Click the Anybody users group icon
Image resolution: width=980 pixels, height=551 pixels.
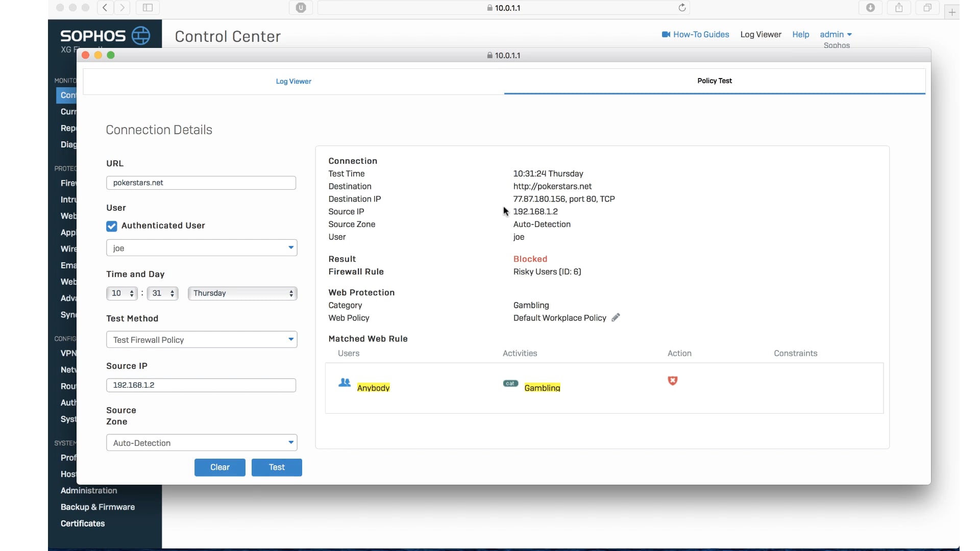click(345, 383)
